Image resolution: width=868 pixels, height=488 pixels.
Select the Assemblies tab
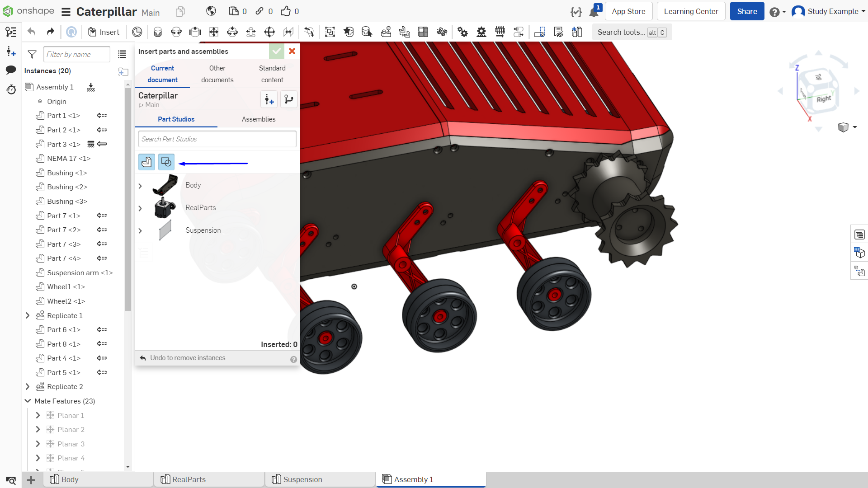tap(259, 119)
